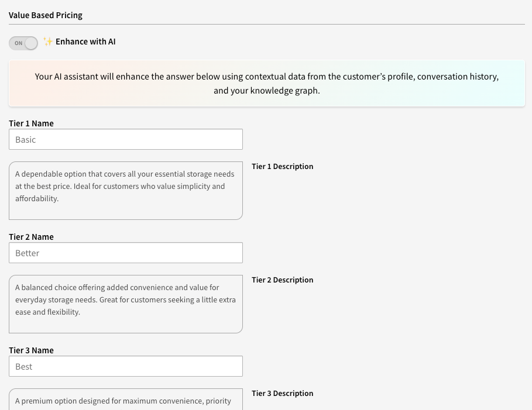Image resolution: width=532 pixels, height=410 pixels.
Task: Select the Tier 2 Description label
Action: tap(282, 280)
